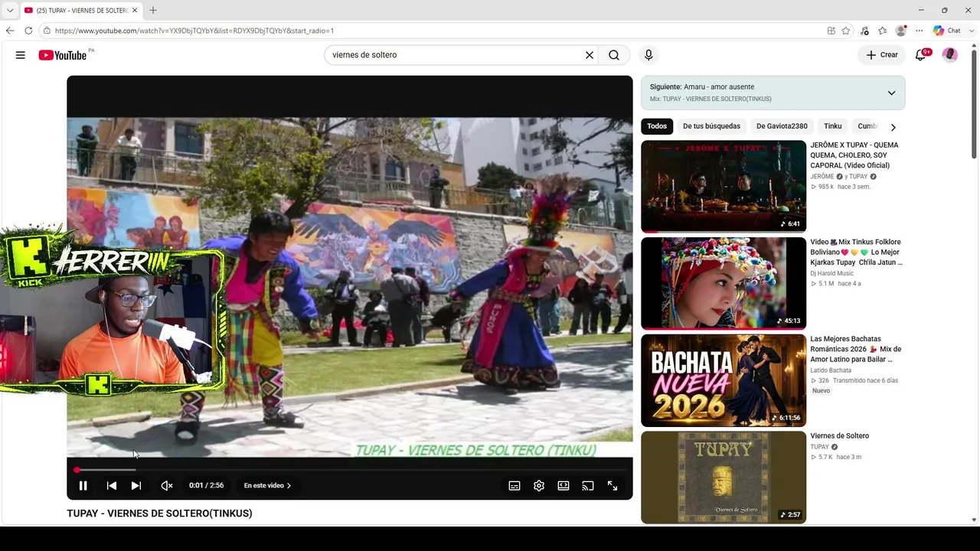The image size is (980, 551).
Task: Click the 0:01 / 2:56 time display
Action: 207,485
